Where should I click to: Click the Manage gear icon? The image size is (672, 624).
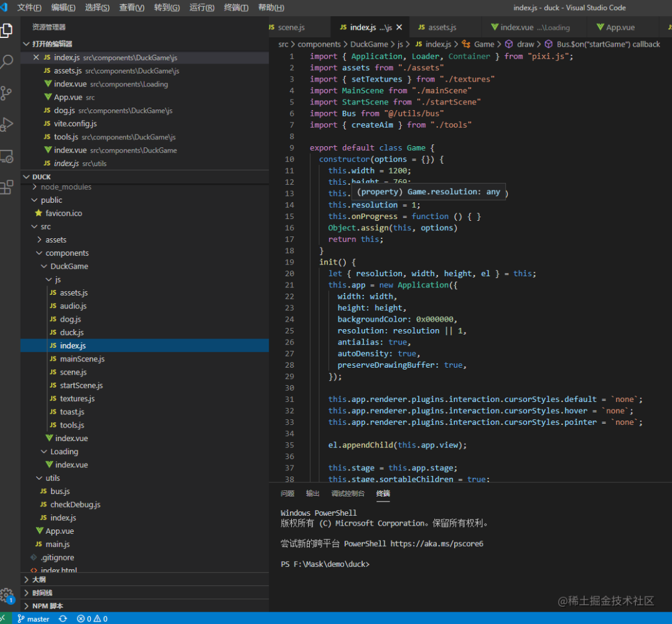tap(7, 594)
